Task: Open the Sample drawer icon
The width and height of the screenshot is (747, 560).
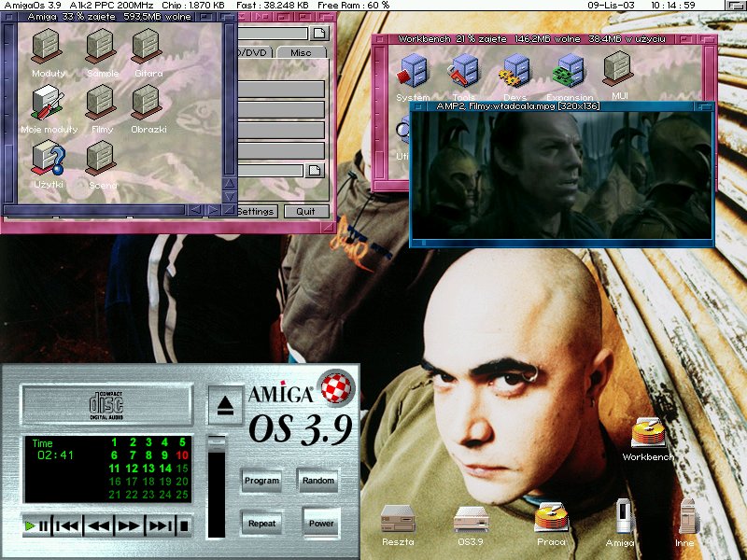Action: click(x=101, y=47)
